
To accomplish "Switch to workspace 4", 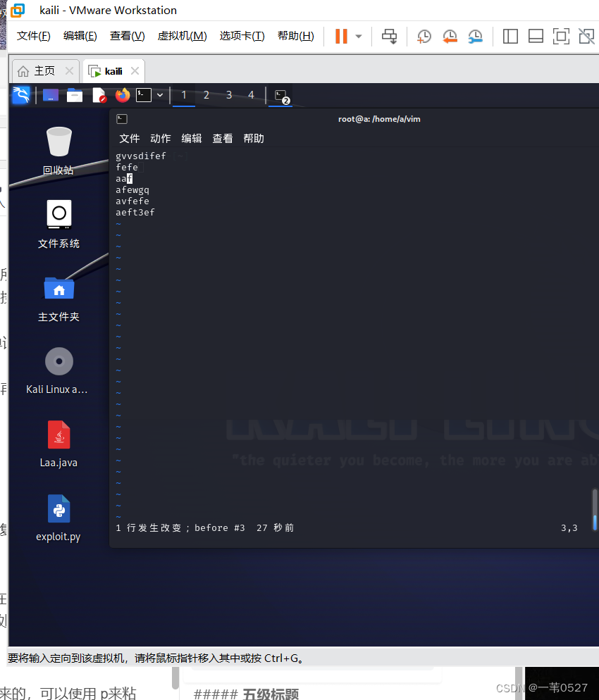I will pyautogui.click(x=251, y=95).
